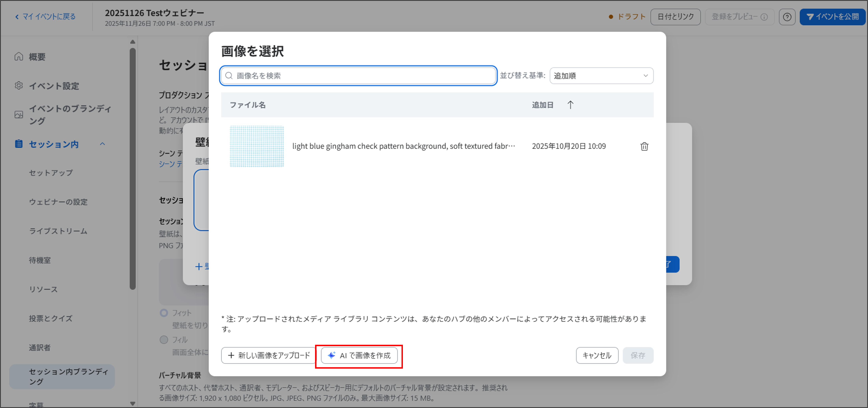
Task: Click the sidebar scrollbar thumb
Action: [x=133, y=169]
